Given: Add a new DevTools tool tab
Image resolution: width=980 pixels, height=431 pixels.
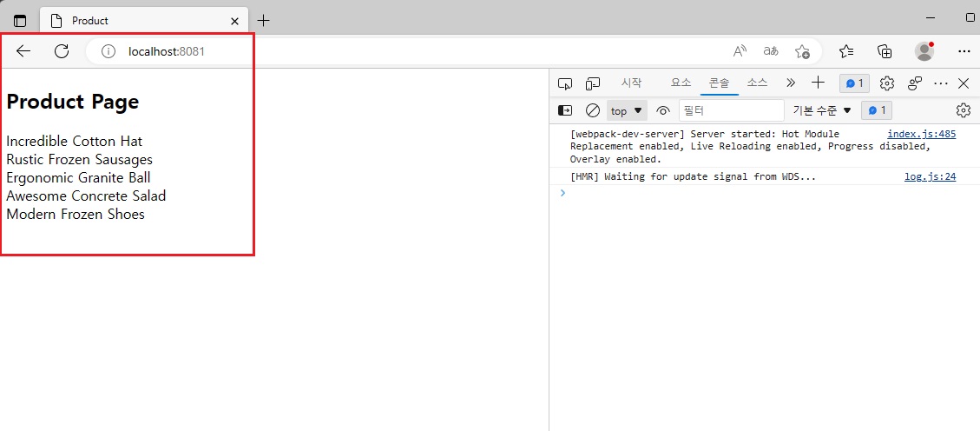Looking at the screenshot, I should pyautogui.click(x=818, y=83).
